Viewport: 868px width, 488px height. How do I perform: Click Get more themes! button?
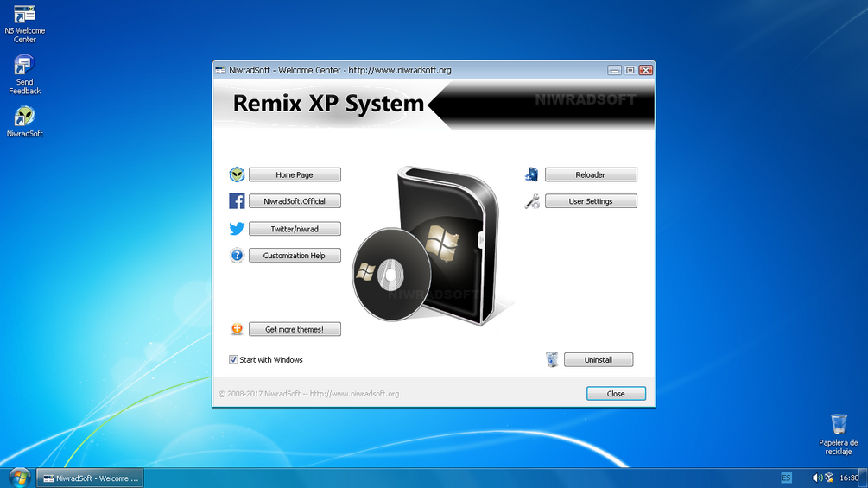[x=295, y=329]
